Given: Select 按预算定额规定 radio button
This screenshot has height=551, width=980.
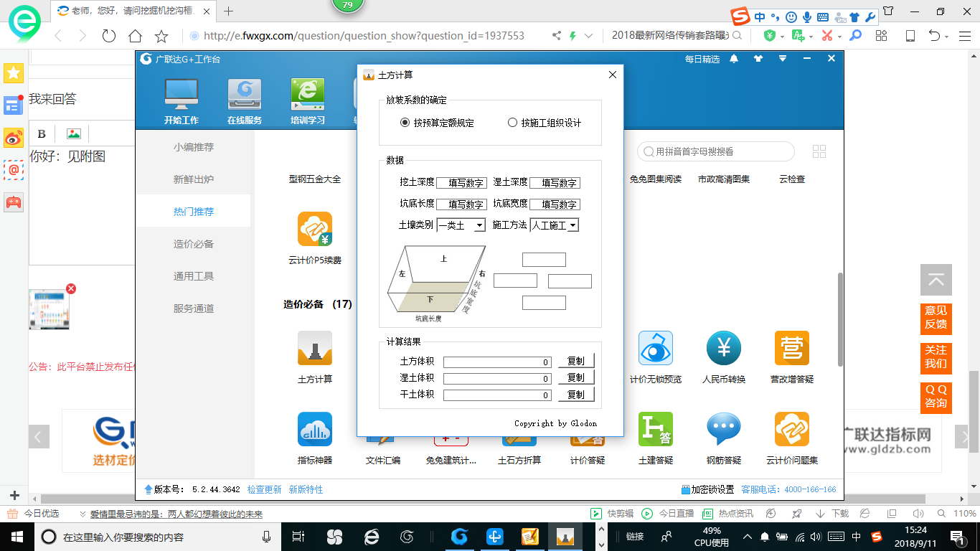Looking at the screenshot, I should pos(405,123).
